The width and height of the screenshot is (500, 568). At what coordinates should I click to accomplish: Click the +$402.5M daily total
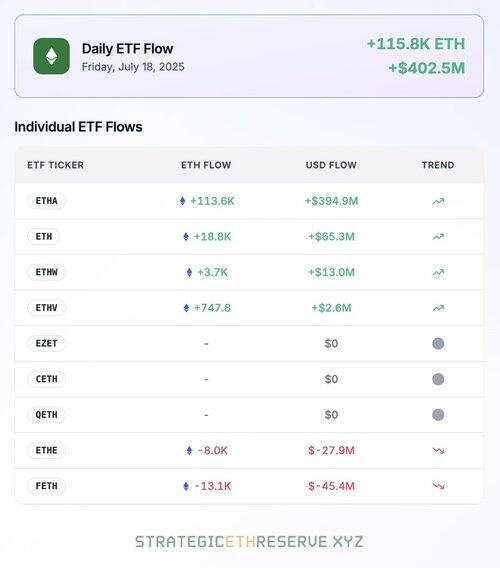[x=426, y=68]
